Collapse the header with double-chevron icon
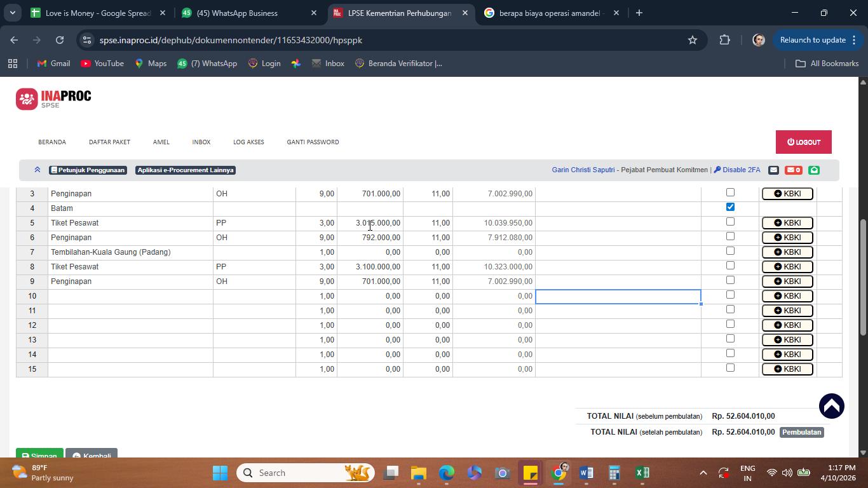868x488 pixels. pos(37,170)
